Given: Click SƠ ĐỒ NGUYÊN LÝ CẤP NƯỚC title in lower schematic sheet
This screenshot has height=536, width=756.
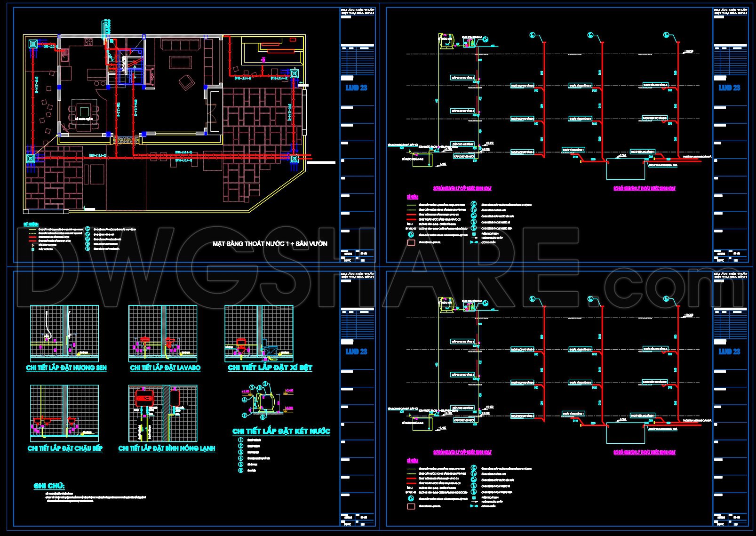Looking at the screenshot, I should click(462, 452).
